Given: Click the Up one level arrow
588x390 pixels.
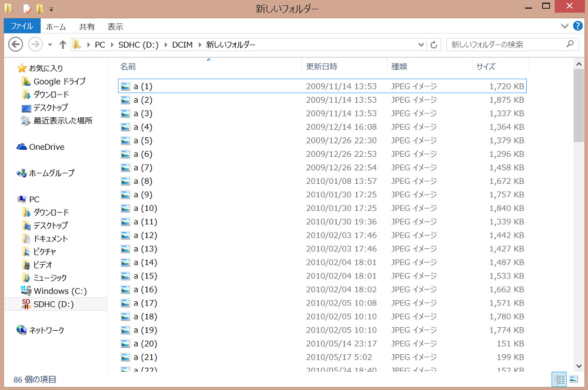Looking at the screenshot, I should [63, 45].
